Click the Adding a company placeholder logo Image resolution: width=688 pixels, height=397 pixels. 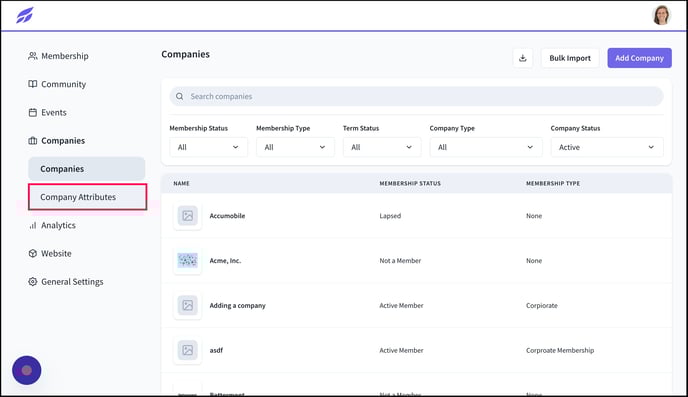tap(187, 305)
